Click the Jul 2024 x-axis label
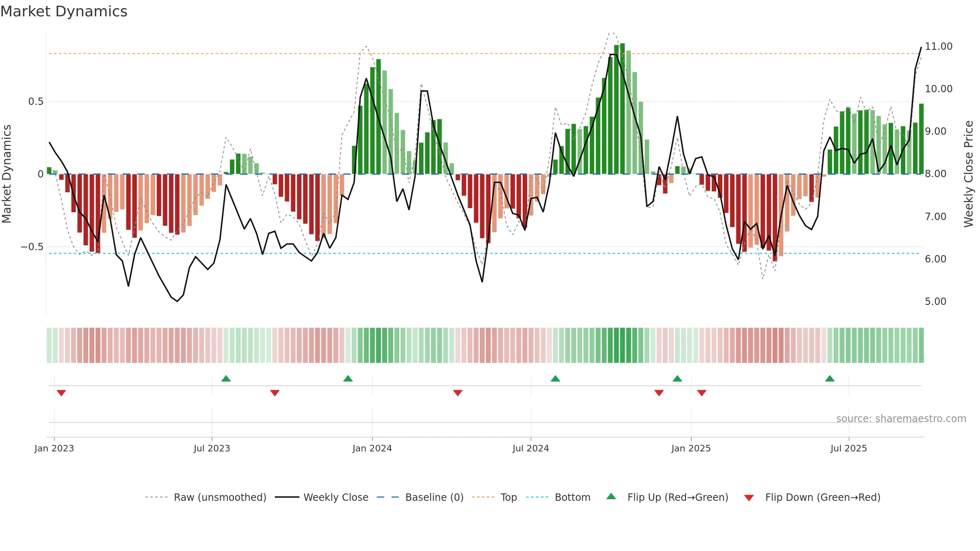The image size is (980, 551). click(531, 448)
